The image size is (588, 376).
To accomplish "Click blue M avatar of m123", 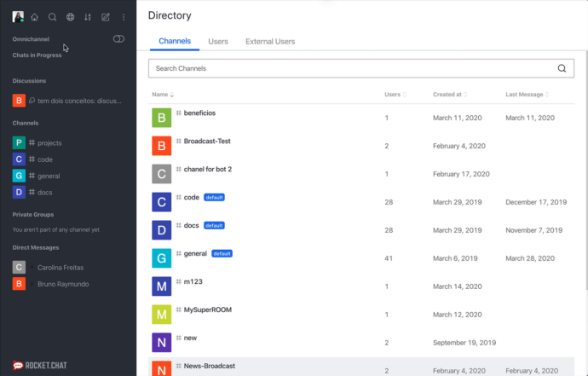I will 162,286.
